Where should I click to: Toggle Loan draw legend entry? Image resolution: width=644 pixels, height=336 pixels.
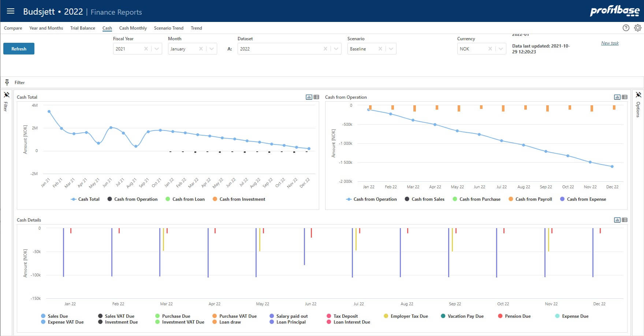tap(226, 322)
